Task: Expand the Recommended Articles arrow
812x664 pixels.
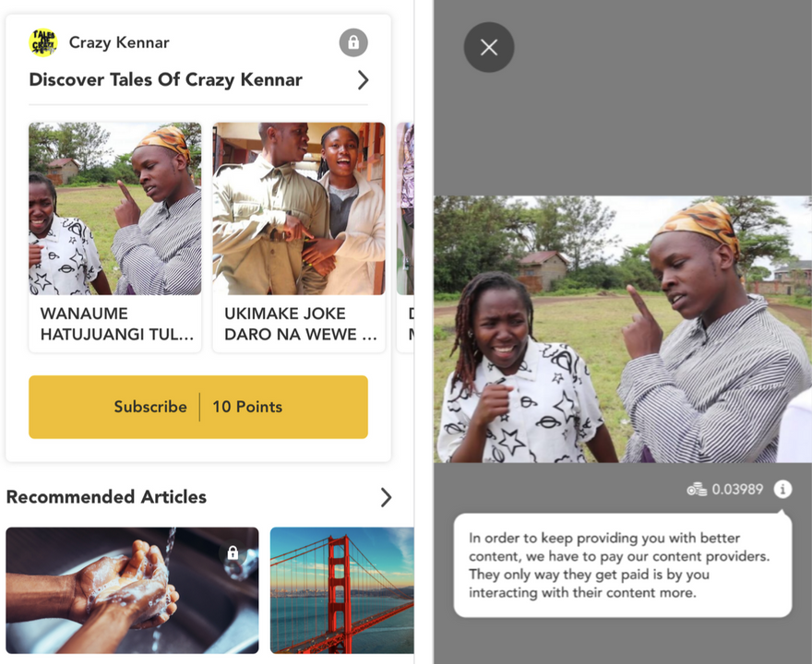Action: click(x=386, y=497)
